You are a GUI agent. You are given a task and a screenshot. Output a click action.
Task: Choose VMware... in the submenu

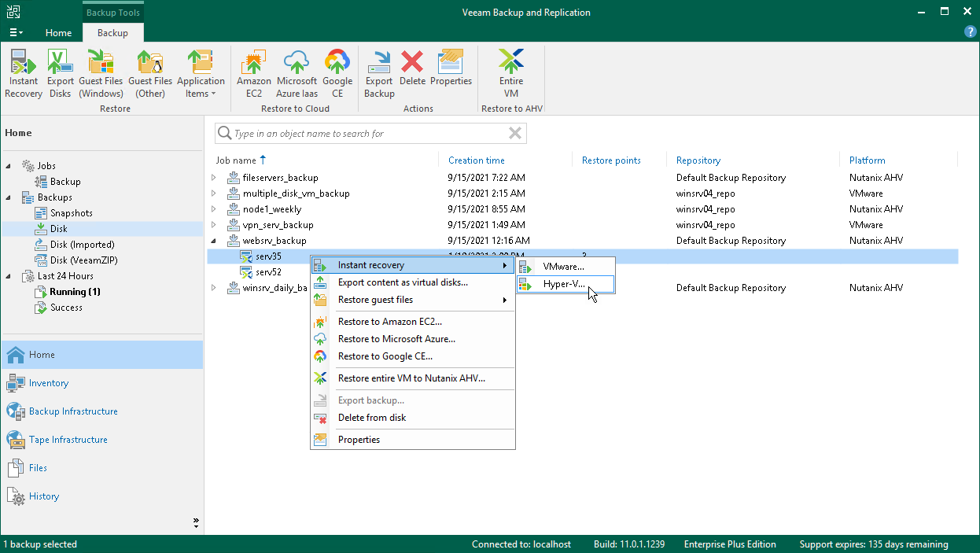pos(565,267)
